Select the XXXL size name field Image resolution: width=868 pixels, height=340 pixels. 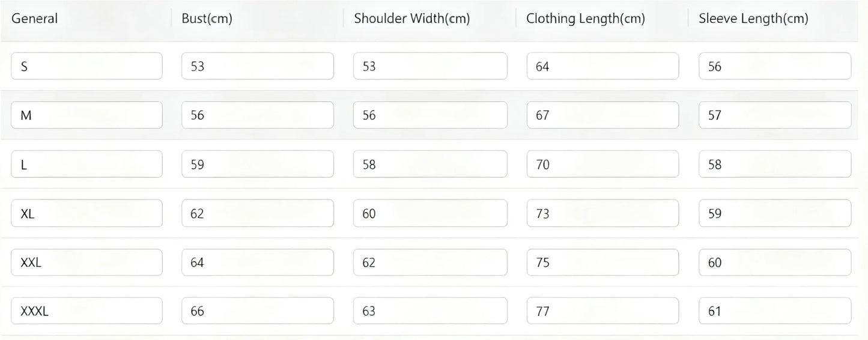coord(86,311)
